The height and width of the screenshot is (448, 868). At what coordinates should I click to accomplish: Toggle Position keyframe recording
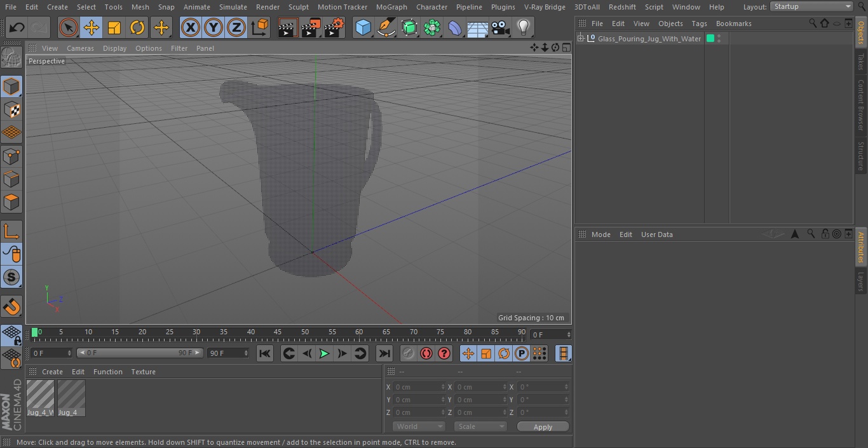(468, 353)
